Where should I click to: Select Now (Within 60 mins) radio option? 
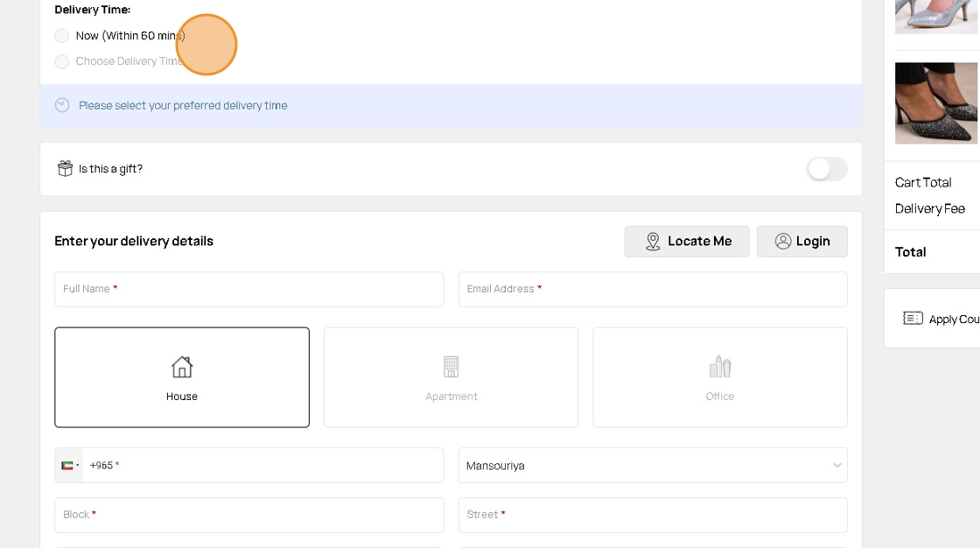(x=62, y=36)
